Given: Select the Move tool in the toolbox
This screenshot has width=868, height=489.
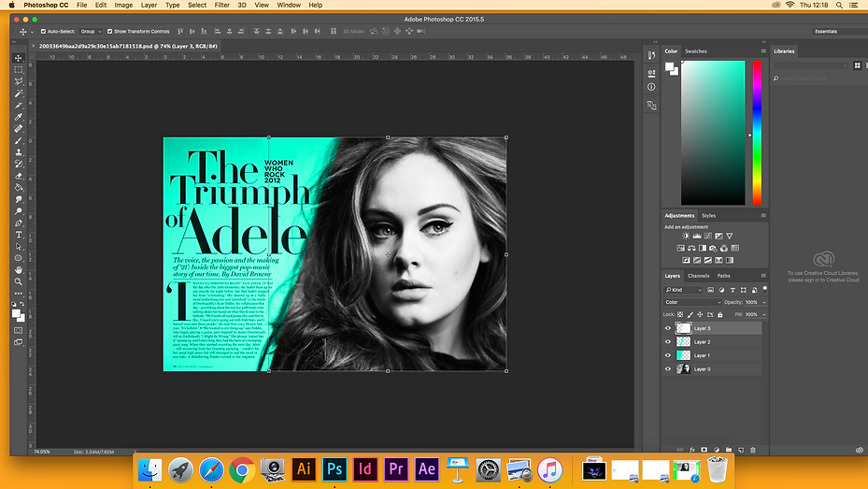Looking at the screenshot, I should pos(19,58).
